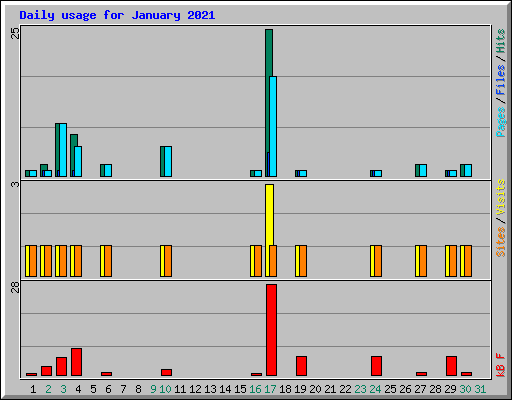
Task: Click day label '10' on the x-axis
Action: [x=165, y=389]
